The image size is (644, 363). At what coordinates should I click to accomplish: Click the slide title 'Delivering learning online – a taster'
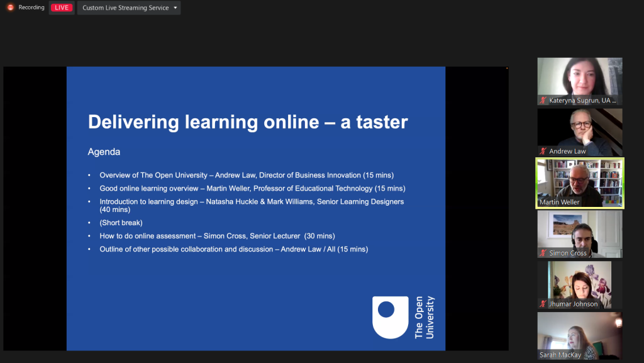[248, 122]
